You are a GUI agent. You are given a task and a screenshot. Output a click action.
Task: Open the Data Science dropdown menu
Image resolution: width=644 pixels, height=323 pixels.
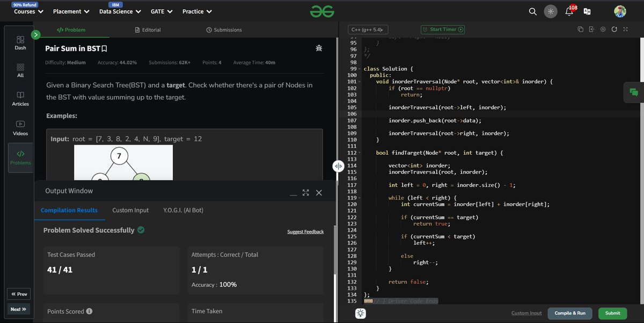tap(120, 11)
